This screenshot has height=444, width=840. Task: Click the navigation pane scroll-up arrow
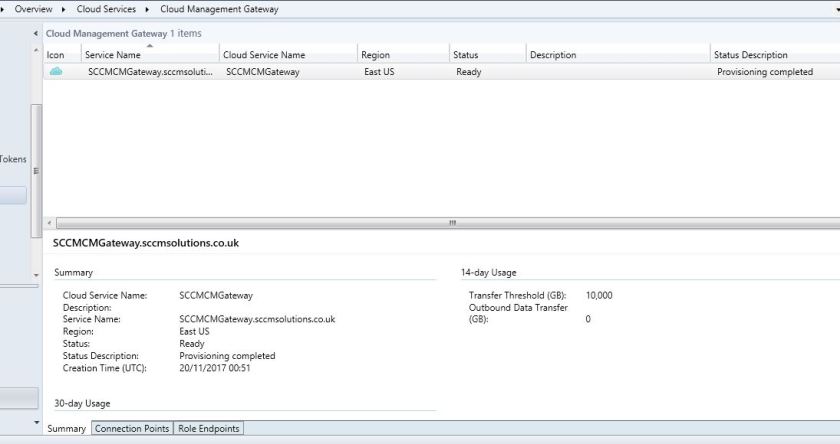36,50
